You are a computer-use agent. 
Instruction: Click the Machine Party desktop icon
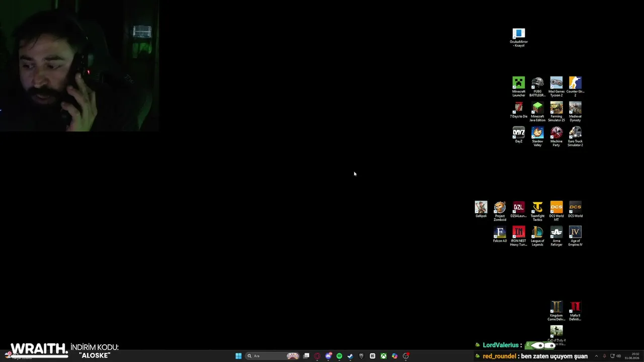click(556, 136)
